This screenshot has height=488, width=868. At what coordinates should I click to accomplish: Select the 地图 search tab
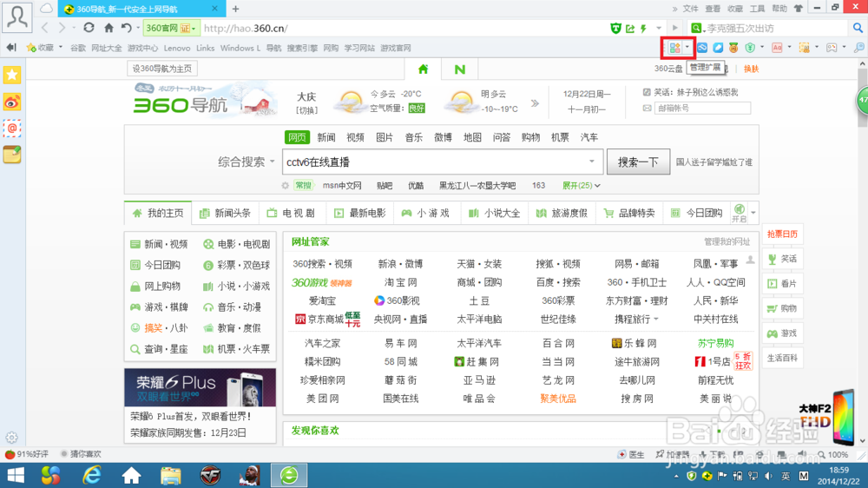pyautogui.click(x=472, y=137)
